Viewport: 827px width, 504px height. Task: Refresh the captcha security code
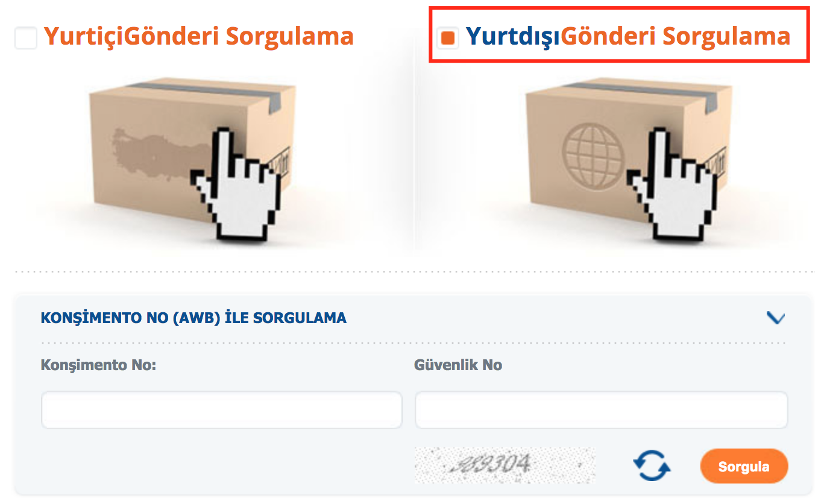click(x=652, y=466)
